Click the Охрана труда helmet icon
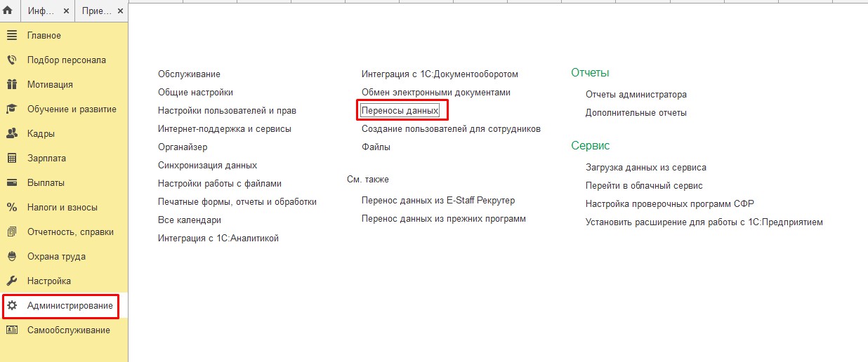 pos(12,257)
